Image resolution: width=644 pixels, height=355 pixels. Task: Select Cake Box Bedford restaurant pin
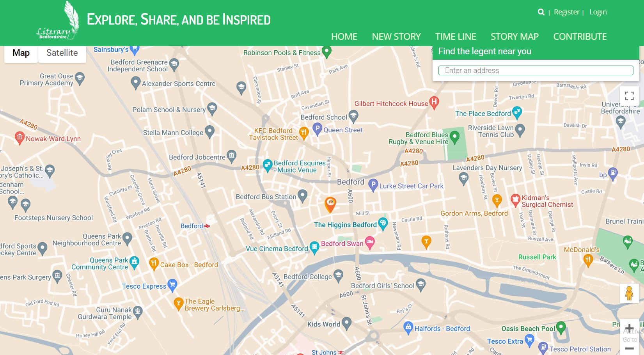click(154, 264)
